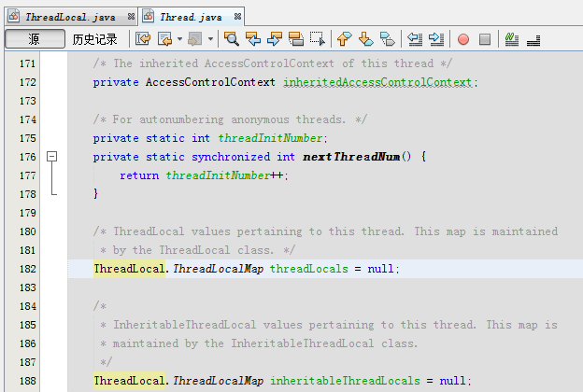583x392 pixels.
Task: Close the Thread.java tab
Action: [x=238, y=17]
